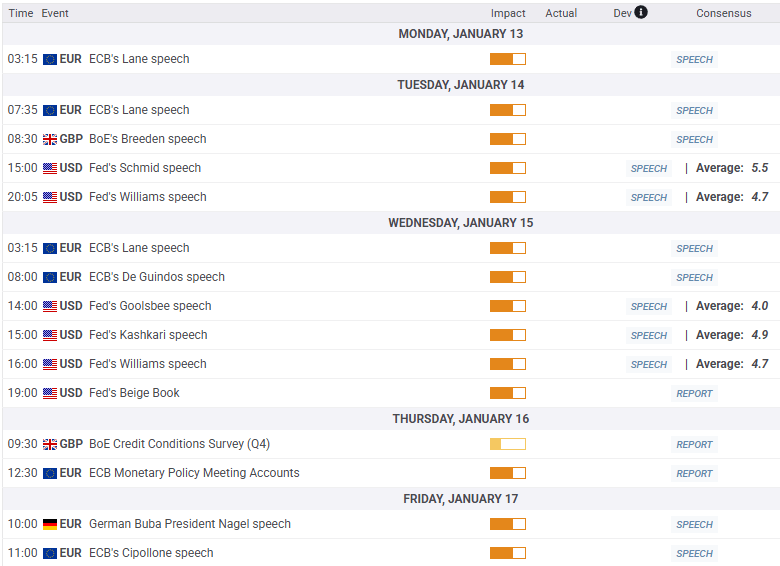Click UK flag on BoE Credit Conditions Survey
This screenshot has height=566, width=780.
click(x=50, y=444)
